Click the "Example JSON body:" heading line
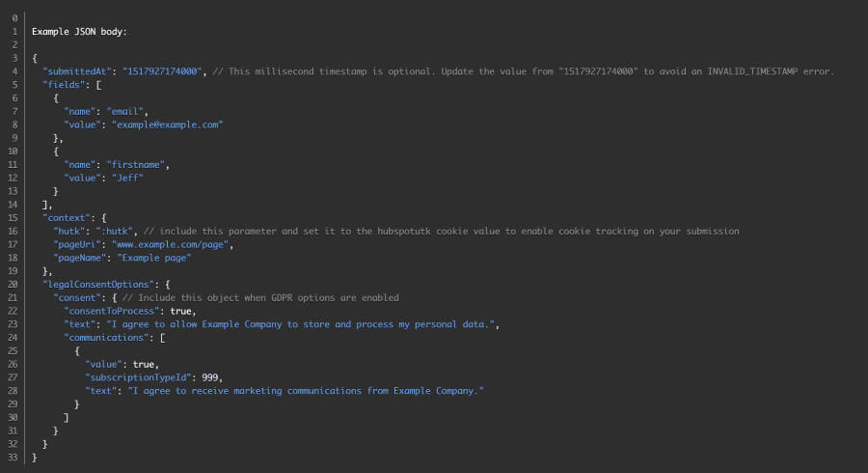 (x=79, y=32)
